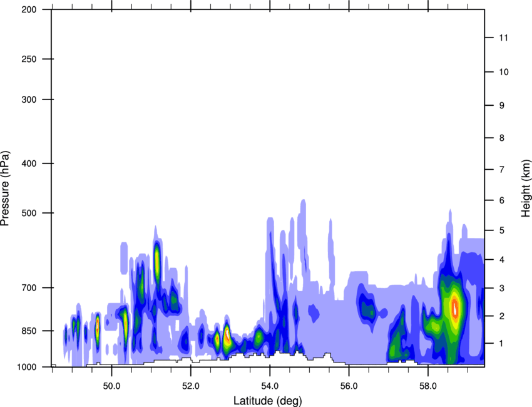Pick the 10 km height label

coord(503,72)
